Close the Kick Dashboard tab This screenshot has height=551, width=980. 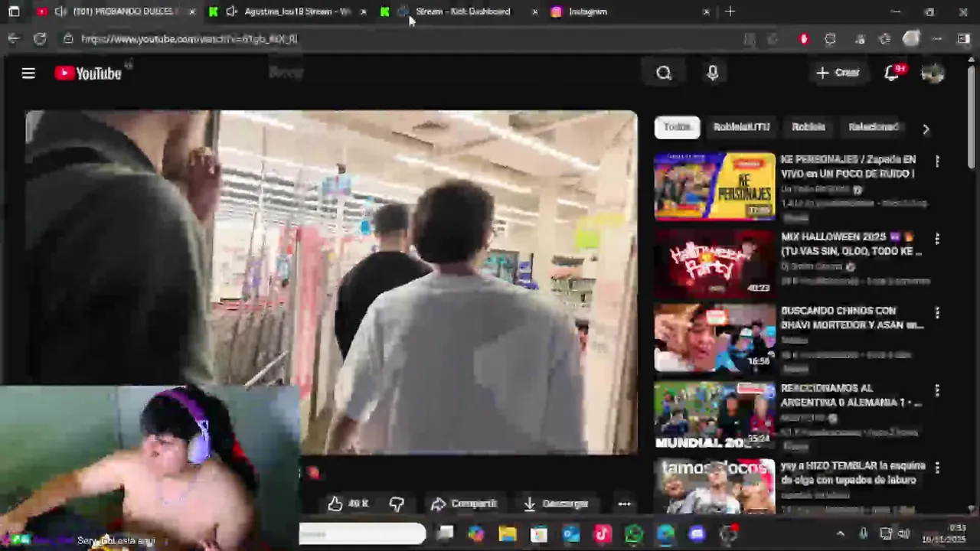[x=534, y=11]
